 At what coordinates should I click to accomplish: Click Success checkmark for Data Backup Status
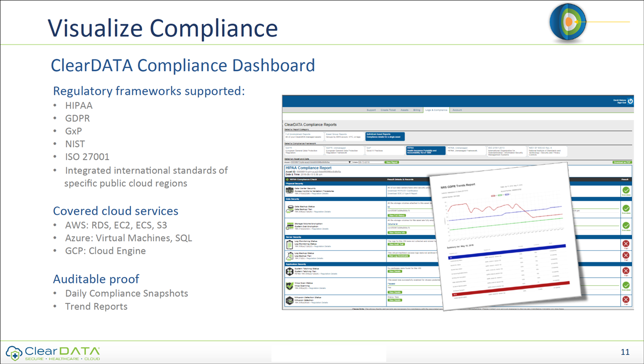pyautogui.click(x=626, y=208)
